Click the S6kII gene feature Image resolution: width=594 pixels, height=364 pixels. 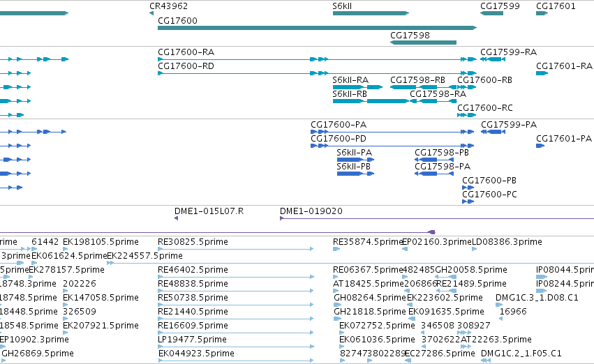(371, 13)
